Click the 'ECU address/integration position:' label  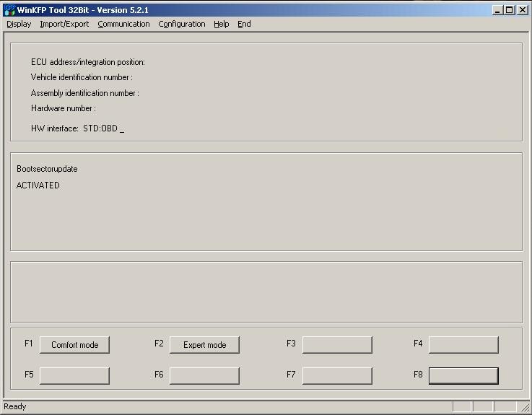click(88, 62)
